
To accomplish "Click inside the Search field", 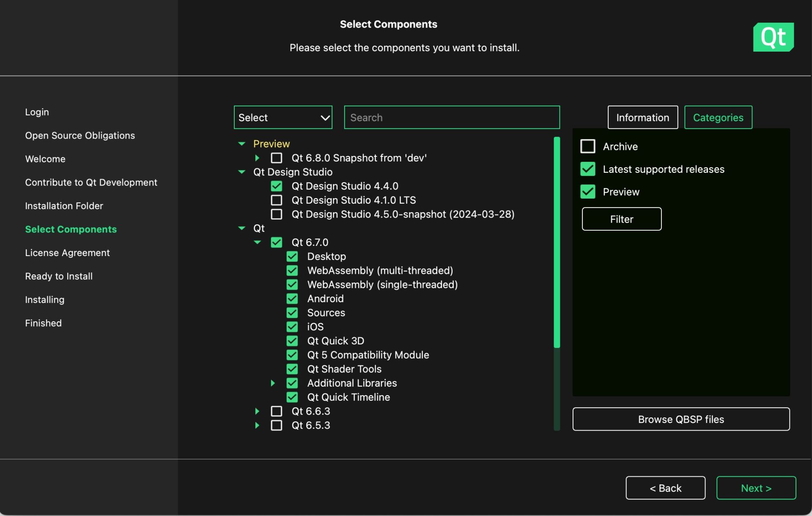I will click(451, 117).
